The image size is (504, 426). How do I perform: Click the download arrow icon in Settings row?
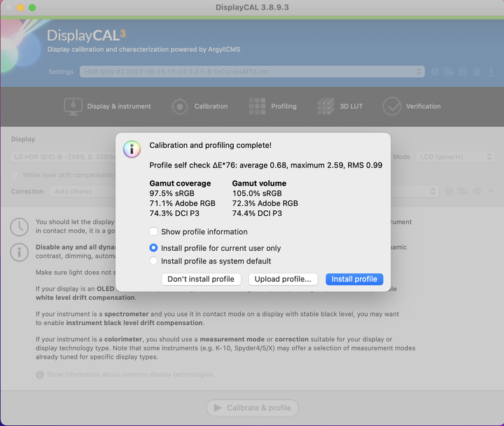tap(491, 71)
